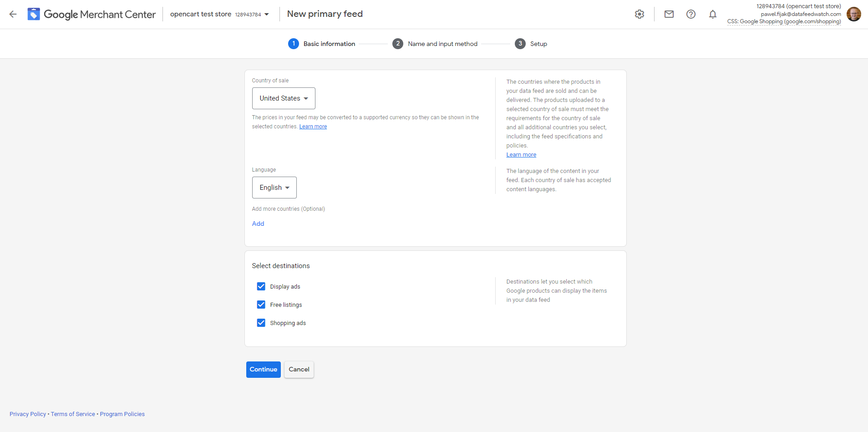
Task: Open Google Merchant Center home via logo
Action: coord(91,14)
